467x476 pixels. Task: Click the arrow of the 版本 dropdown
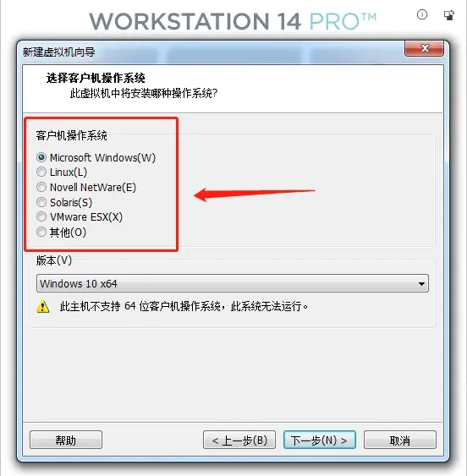[x=421, y=284]
